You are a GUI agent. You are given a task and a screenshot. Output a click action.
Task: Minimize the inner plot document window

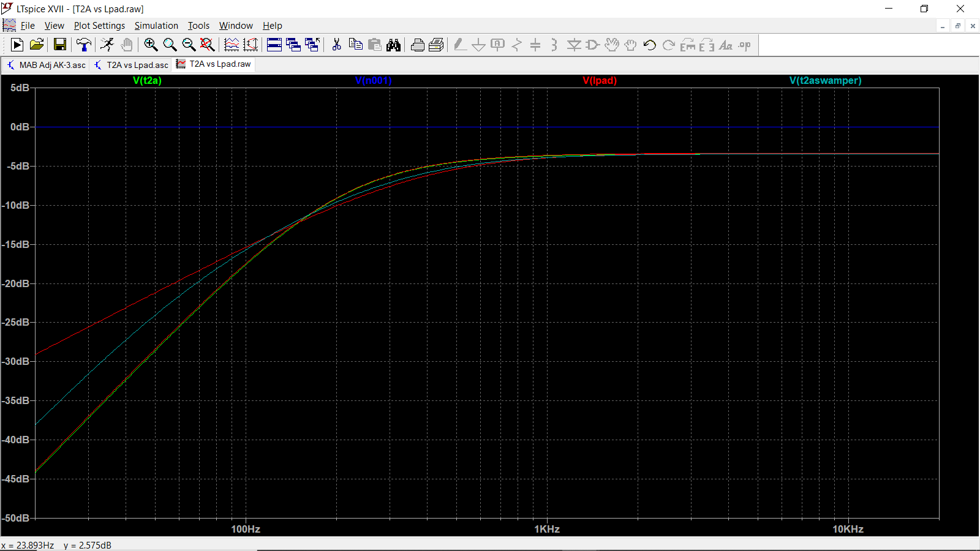click(943, 26)
